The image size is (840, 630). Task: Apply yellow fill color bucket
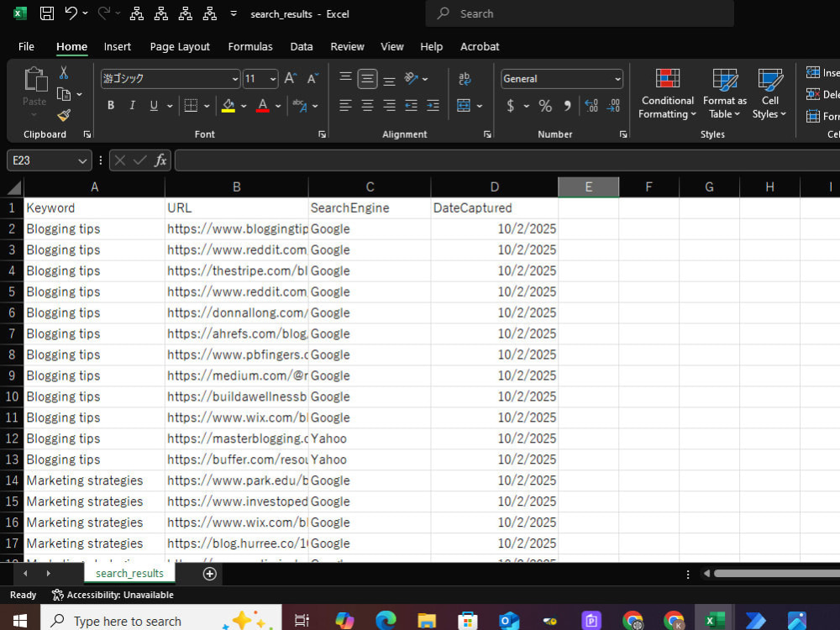228,106
